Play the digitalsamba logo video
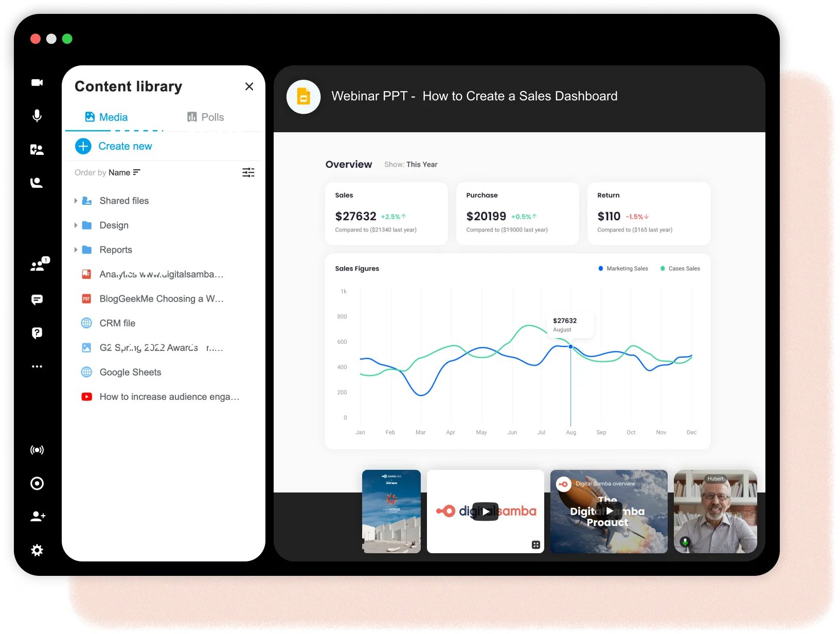Image resolution: width=840 pixels, height=634 pixels. point(486,512)
